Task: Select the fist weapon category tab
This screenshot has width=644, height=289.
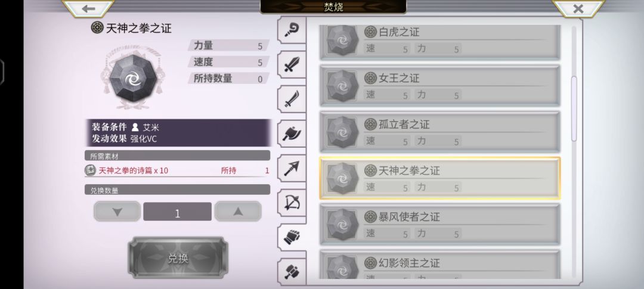Action: click(292, 237)
